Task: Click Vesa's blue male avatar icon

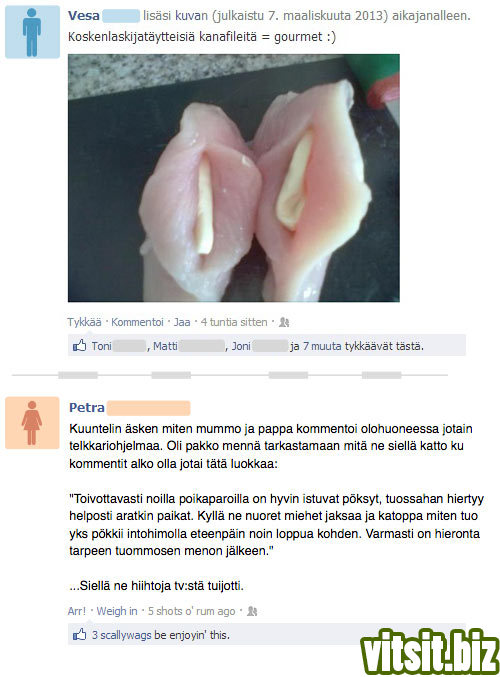Action: pos(32,32)
